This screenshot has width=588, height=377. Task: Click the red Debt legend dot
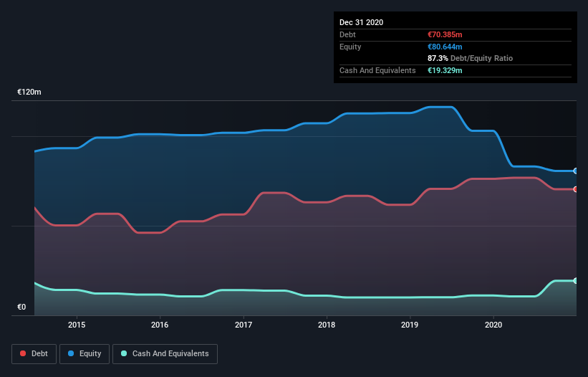click(x=23, y=353)
